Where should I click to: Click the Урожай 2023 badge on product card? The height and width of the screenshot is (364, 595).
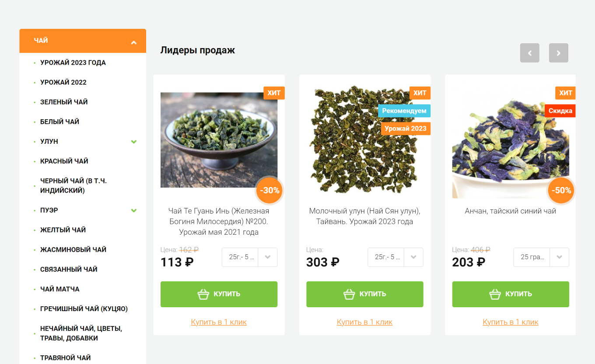coord(405,128)
